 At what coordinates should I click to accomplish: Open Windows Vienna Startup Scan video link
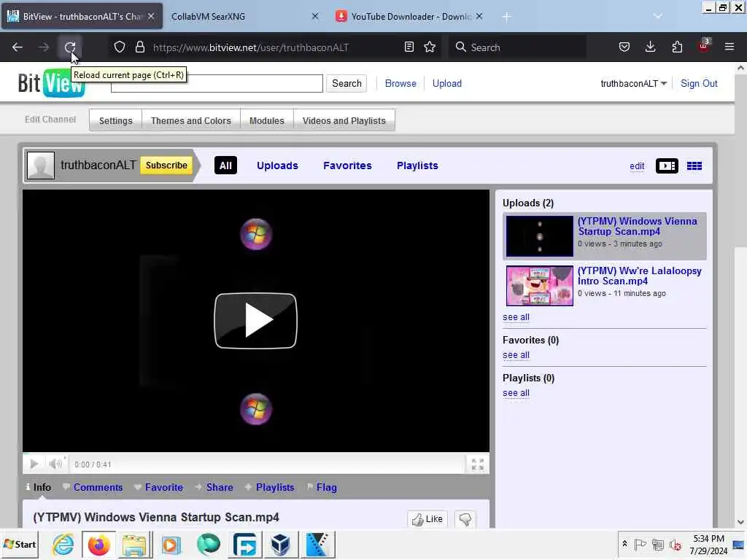point(637,226)
